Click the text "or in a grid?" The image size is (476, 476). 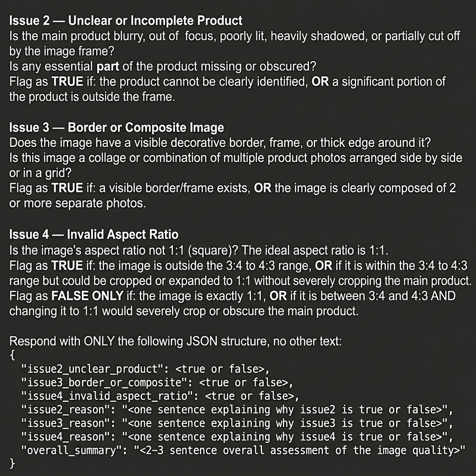tap(40, 174)
